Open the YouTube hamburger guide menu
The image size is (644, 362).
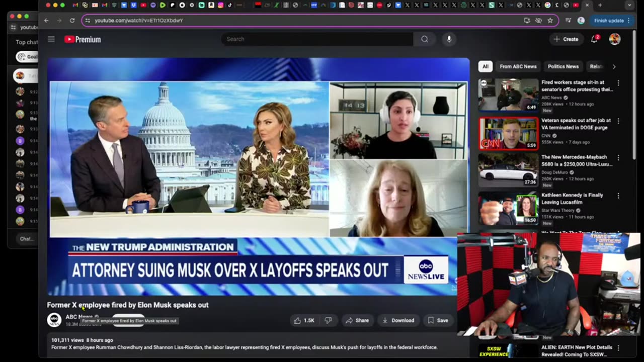pos(51,39)
